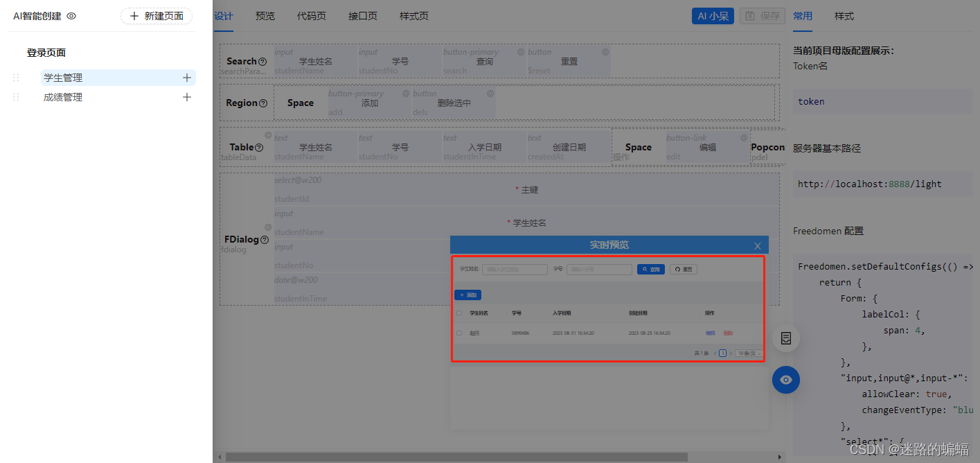Grab the drag handle beside 成绩管理
Viewport: 980px width, 463px height.
point(16,97)
